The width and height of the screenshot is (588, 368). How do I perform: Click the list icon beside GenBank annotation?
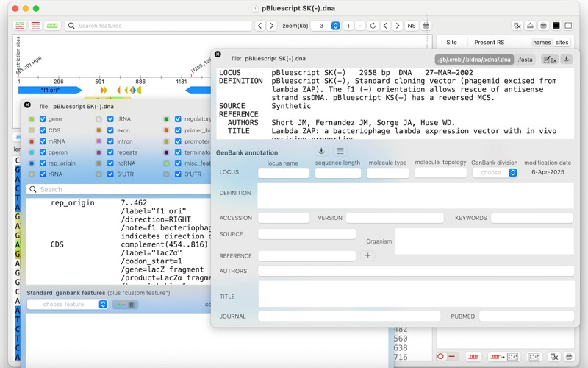tap(340, 151)
